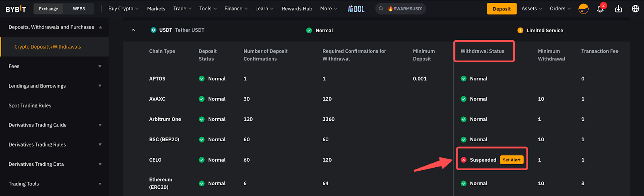Collapse the USDT row chevron

pyautogui.click(x=133, y=30)
